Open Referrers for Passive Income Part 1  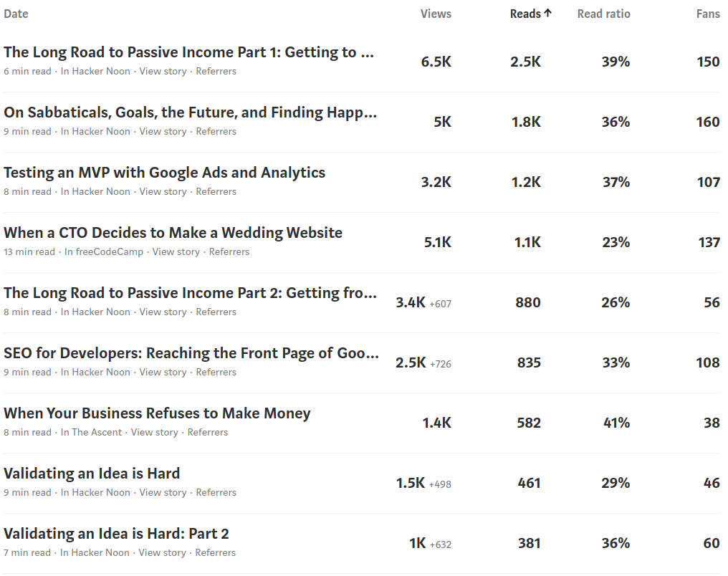click(216, 71)
